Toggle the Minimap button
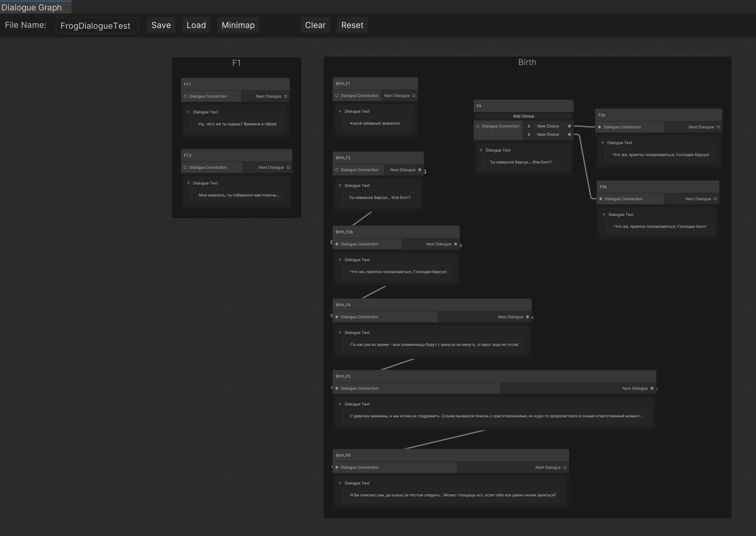Viewport: 756px width, 536px height. click(x=238, y=25)
